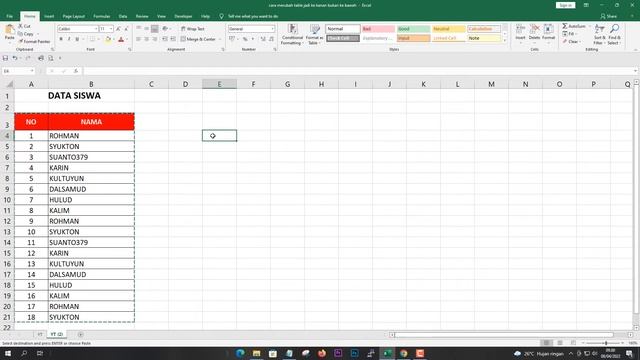This screenshot has height=360, width=640.
Task: Switch to the Developer tab
Action: tap(183, 16)
